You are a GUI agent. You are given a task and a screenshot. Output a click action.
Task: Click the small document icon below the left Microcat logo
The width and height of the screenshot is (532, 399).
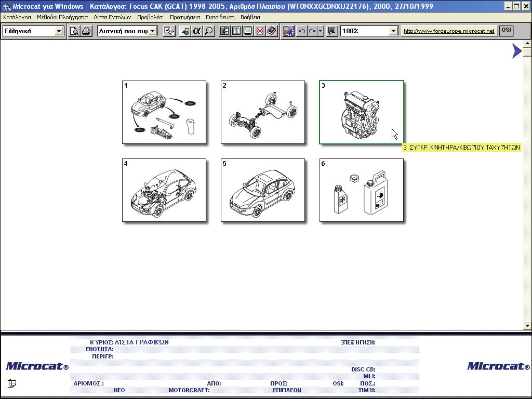12,383
